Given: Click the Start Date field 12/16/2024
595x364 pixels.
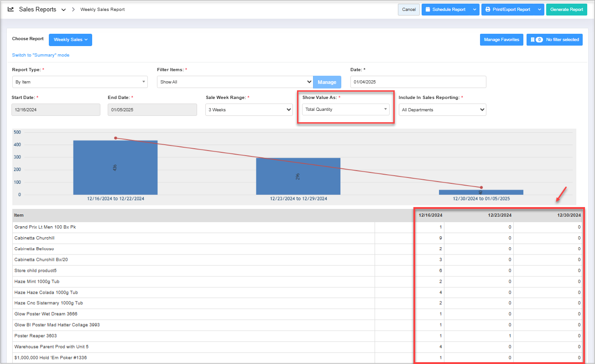Looking at the screenshot, I should [x=56, y=109].
